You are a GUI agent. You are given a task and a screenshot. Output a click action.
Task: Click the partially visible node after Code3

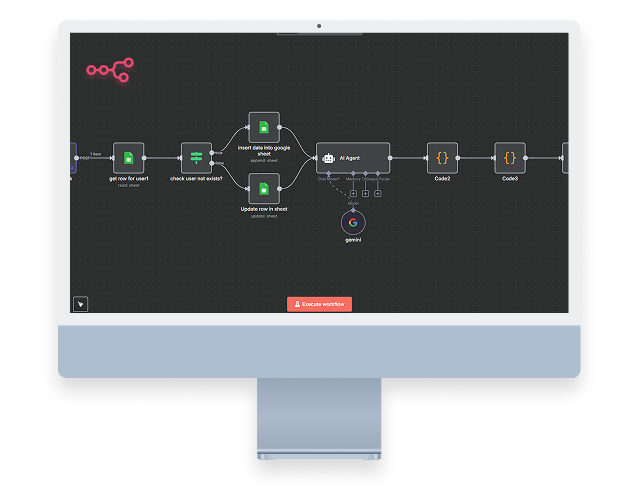(x=565, y=157)
